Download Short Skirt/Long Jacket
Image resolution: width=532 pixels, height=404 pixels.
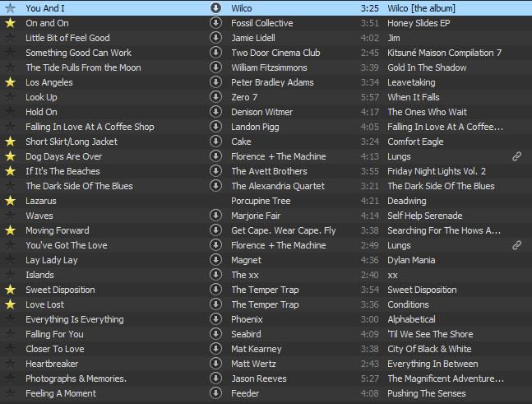tap(215, 142)
